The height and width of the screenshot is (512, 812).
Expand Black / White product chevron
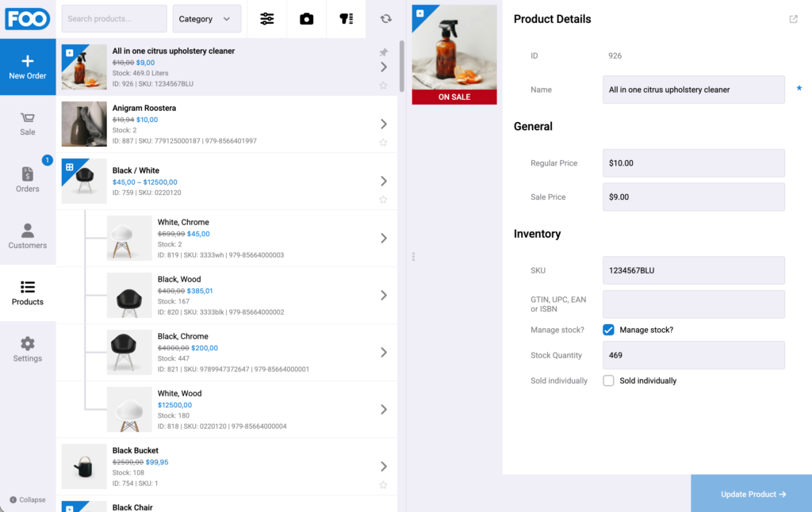[384, 181]
